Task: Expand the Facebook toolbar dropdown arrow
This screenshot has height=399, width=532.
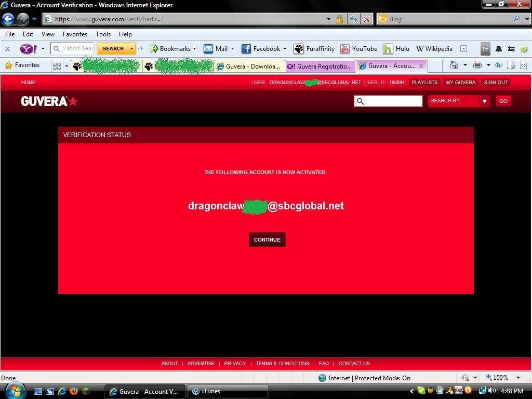Action: pos(285,48)
